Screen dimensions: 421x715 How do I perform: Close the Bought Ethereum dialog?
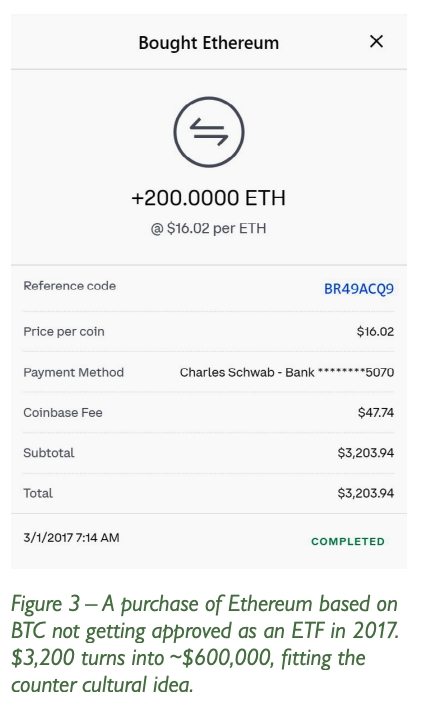[376, 41]
